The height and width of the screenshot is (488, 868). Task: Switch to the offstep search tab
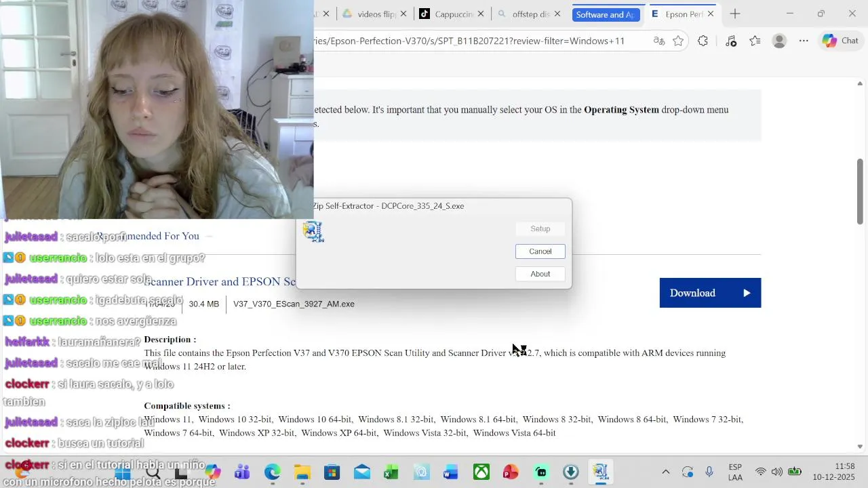coord(530,14)
